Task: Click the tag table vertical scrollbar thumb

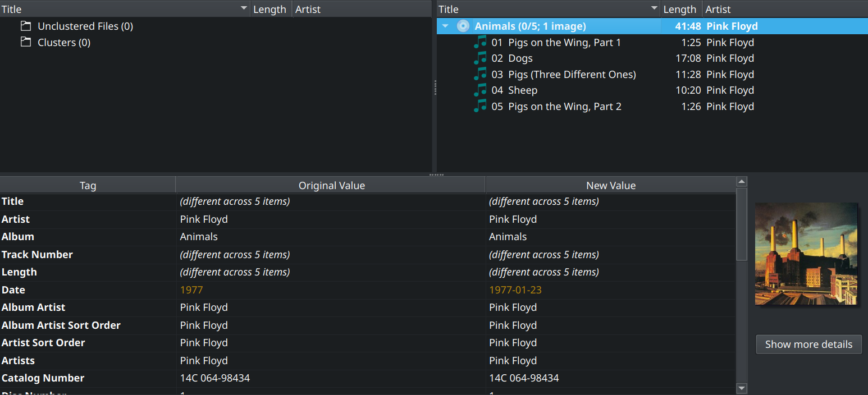Action: (x=742, y=224)
